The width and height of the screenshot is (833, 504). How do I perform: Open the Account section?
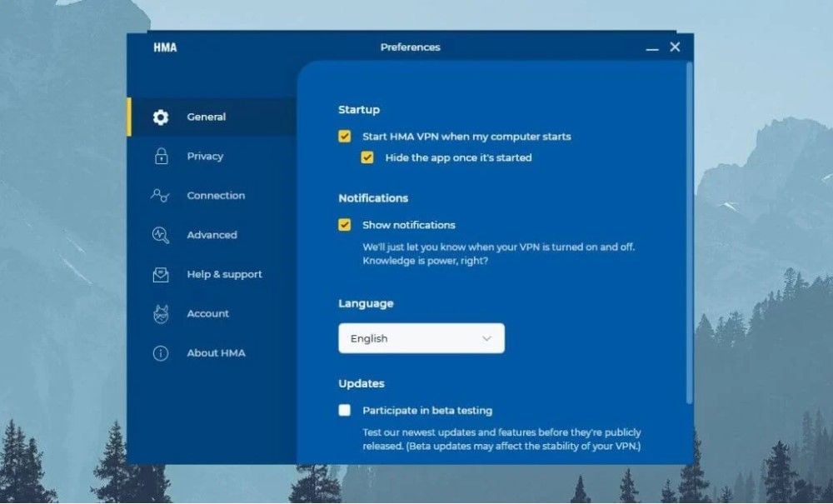point(212,313)
